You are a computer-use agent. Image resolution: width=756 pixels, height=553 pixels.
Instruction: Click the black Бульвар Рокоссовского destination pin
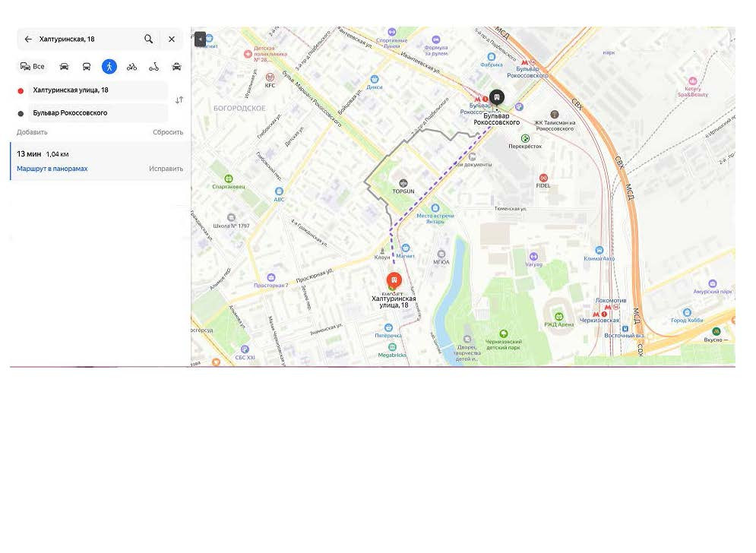pyautogui.click(x=497, y=98)
